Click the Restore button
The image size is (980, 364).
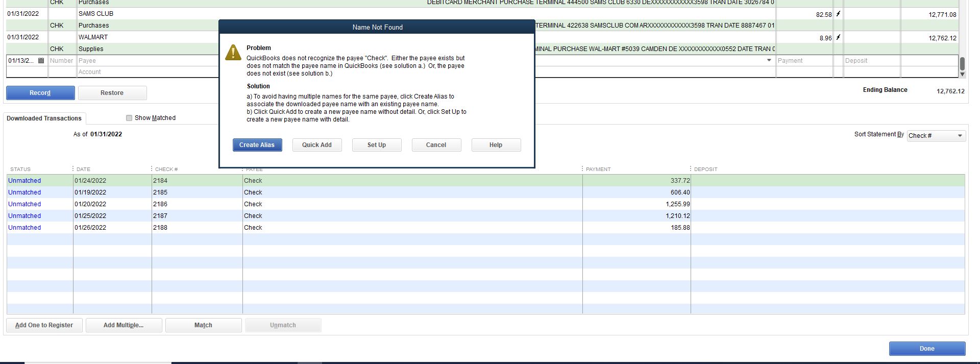tap(112, 93)
